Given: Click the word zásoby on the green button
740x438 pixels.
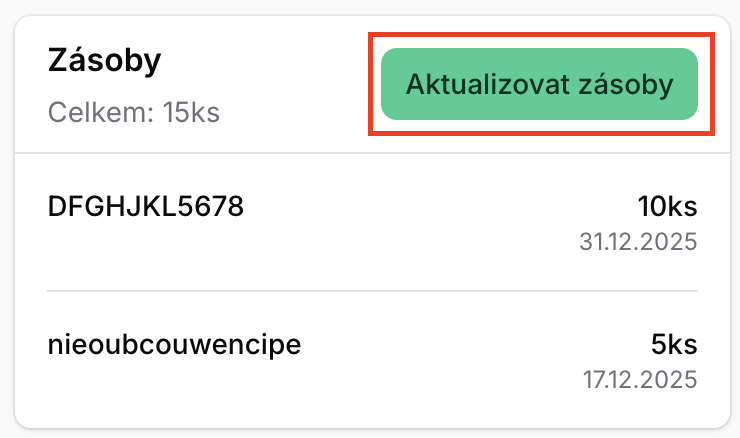Looking at the screenshot, I should [x=626, y=84].
